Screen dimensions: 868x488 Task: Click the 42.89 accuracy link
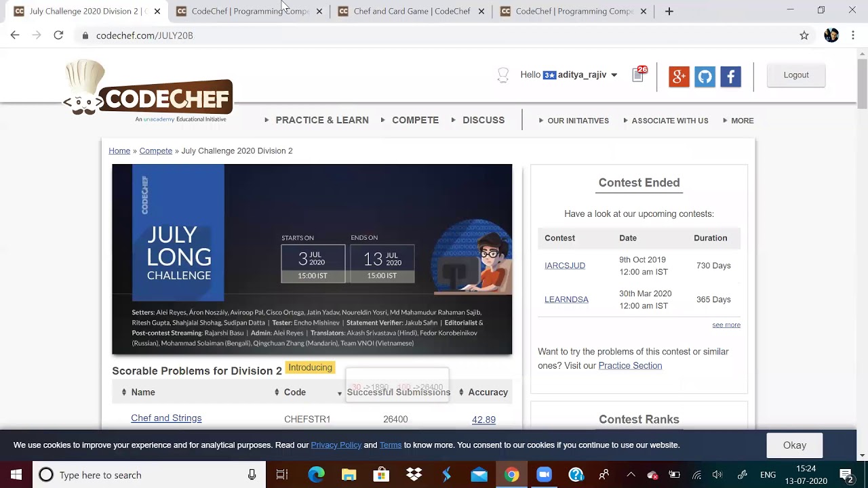pos(484,420)
